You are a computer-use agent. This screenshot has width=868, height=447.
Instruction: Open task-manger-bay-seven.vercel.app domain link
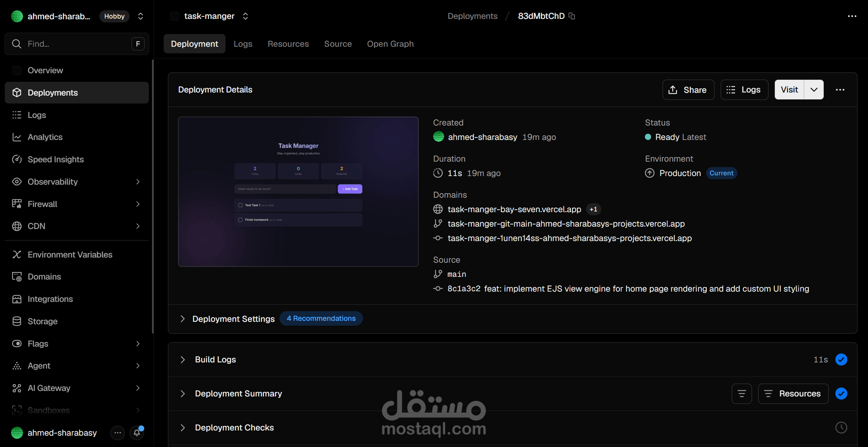point(514,209)
